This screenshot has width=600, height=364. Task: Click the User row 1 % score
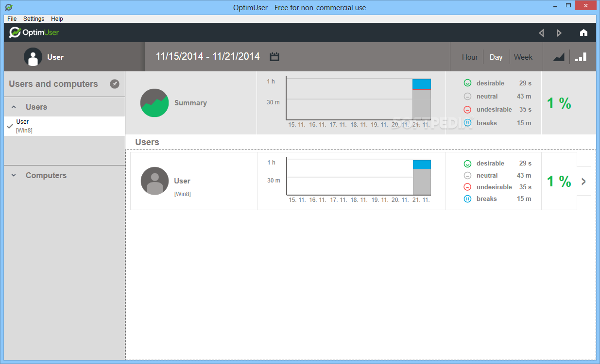point(559,181)
